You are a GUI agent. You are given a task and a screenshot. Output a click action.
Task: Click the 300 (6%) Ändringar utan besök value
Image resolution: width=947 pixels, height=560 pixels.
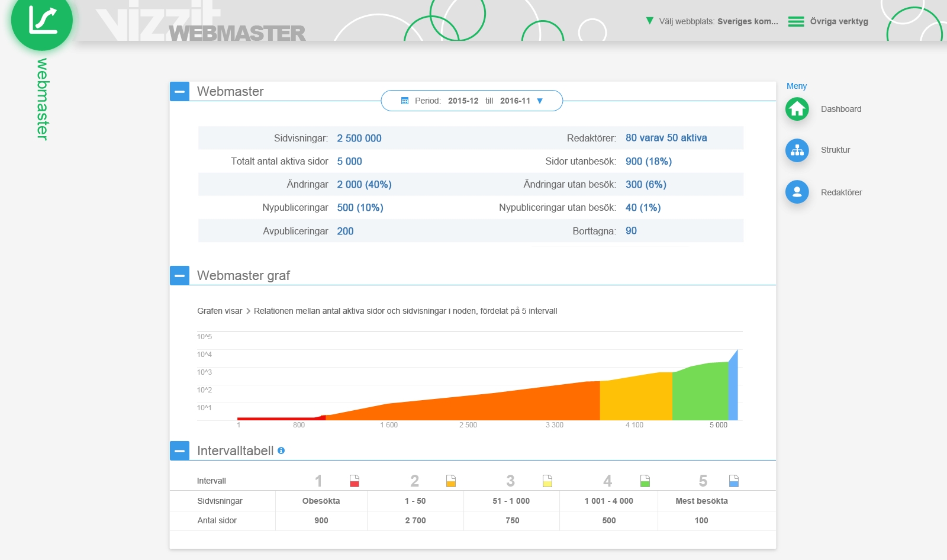pyautogui.click(x=646, y=184)
